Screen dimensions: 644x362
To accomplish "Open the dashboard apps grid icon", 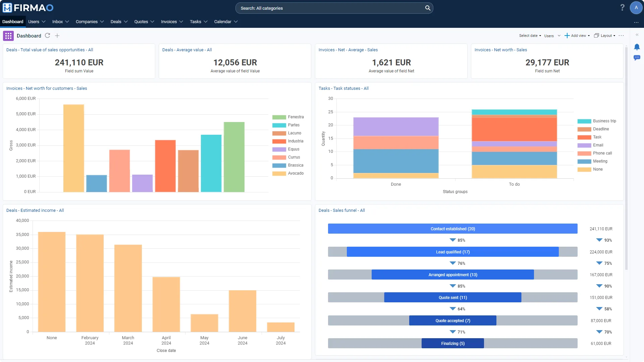I will (x=8, y=36).
